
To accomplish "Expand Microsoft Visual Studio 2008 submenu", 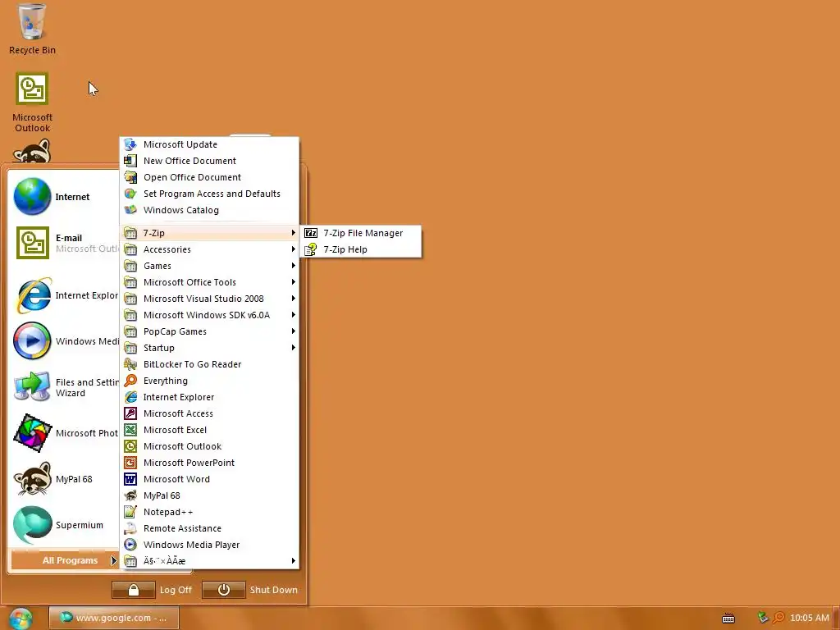I will pyautogui.click(x=209, y=299).
